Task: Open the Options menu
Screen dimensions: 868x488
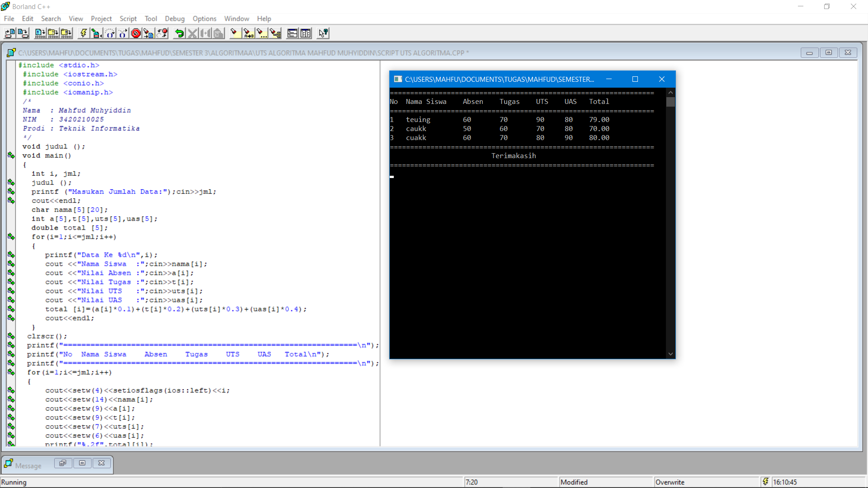Action: click(x=204, y=19)
